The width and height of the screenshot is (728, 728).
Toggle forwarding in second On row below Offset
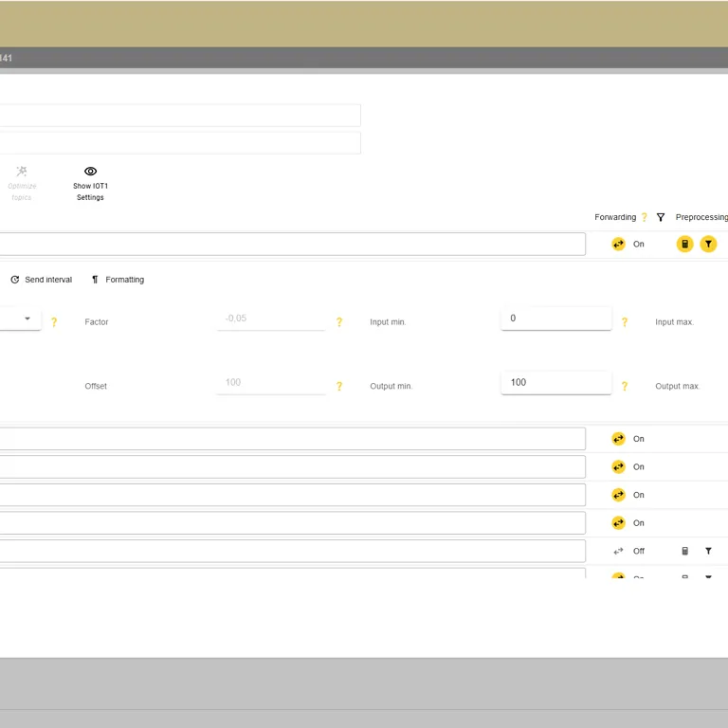[618, 467]
